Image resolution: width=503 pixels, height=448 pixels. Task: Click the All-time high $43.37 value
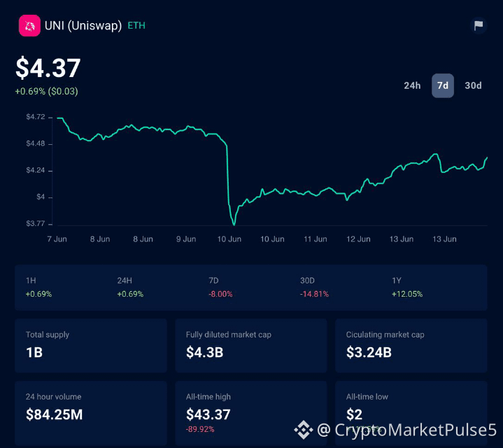click(x=208, y=414)
